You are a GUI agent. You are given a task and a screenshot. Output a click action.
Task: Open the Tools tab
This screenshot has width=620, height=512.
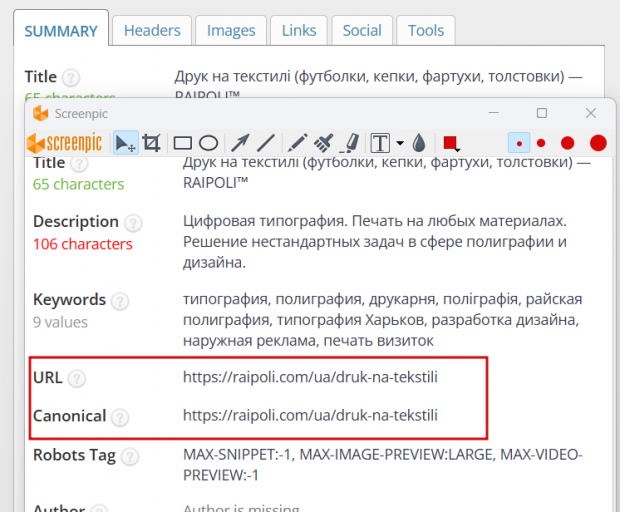coord(426,30)
